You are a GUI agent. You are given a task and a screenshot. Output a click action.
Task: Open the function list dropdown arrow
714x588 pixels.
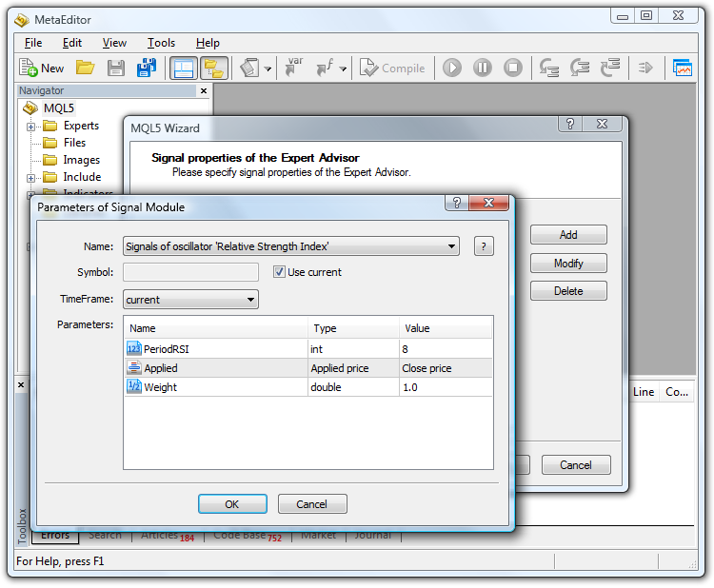coord(344,69)
